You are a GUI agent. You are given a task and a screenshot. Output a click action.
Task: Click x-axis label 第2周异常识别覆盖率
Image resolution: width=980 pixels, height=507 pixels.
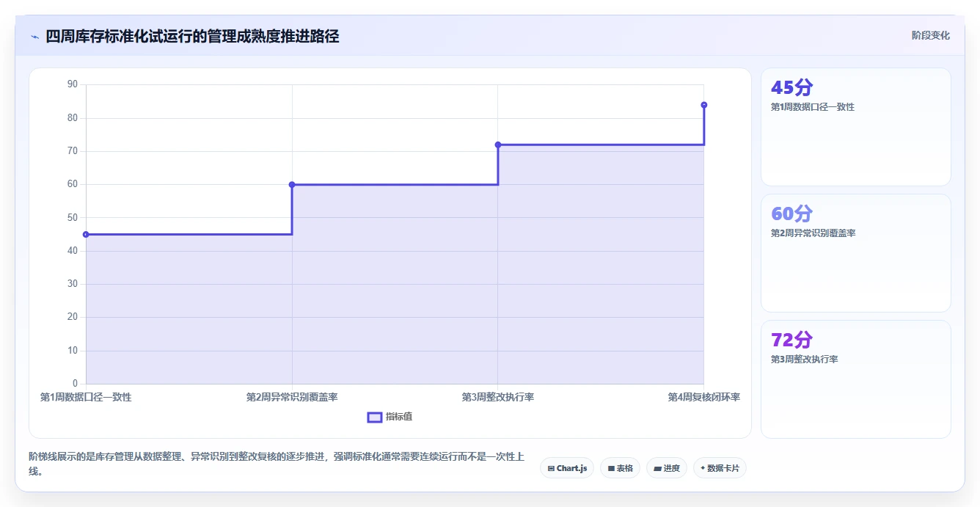pyautogui.click(x=292, y=397)
